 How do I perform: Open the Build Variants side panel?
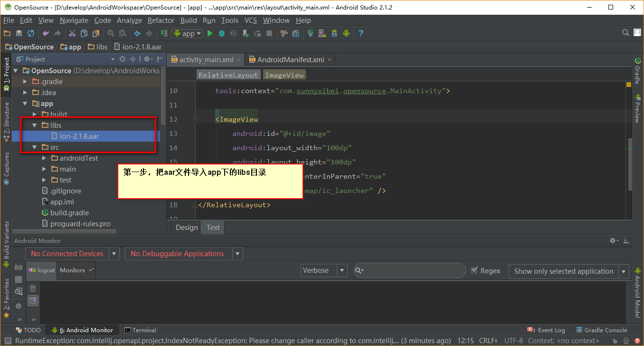click(x=7, y=245)
